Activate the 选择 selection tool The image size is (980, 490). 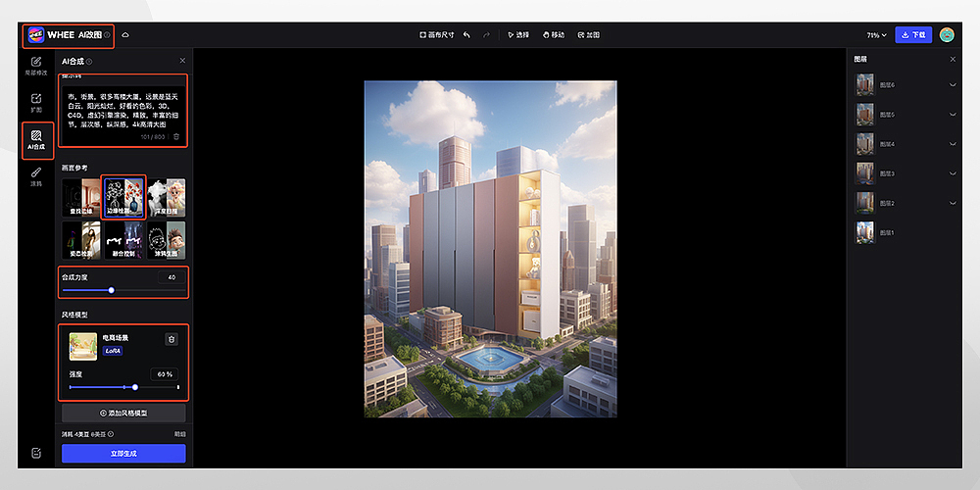[x=518, y=35]
